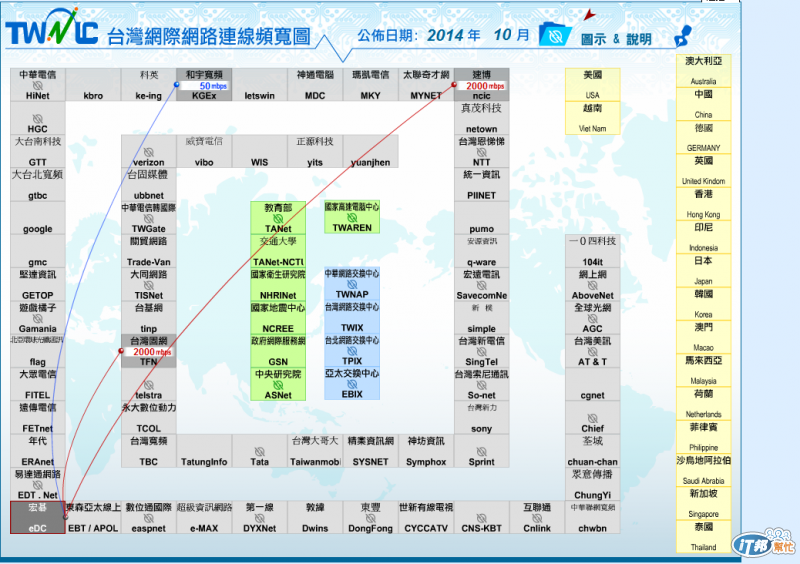Image resolution: width=800 pixels, height=564 pixels.
Task: Click the TWNIC logo
Action: coord(52,28)
